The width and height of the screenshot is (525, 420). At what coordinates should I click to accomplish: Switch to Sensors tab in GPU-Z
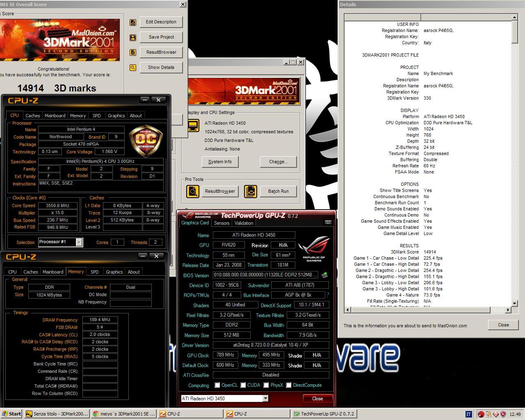click(x=221, y=223)
